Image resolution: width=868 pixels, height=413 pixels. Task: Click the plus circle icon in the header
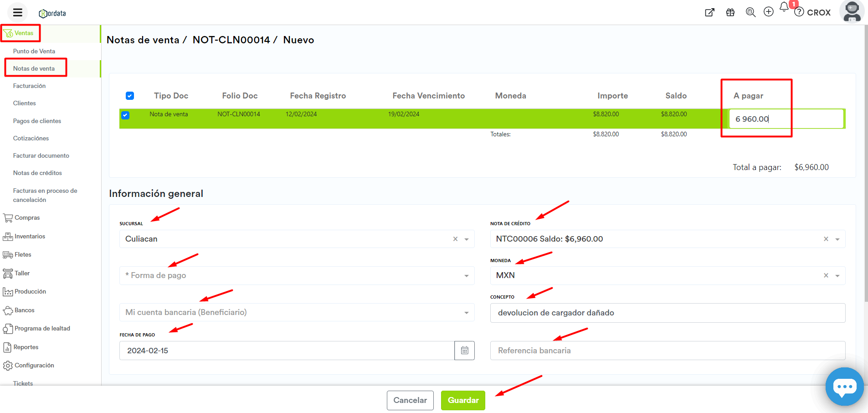pyautogui.click(x=769, y=12)
